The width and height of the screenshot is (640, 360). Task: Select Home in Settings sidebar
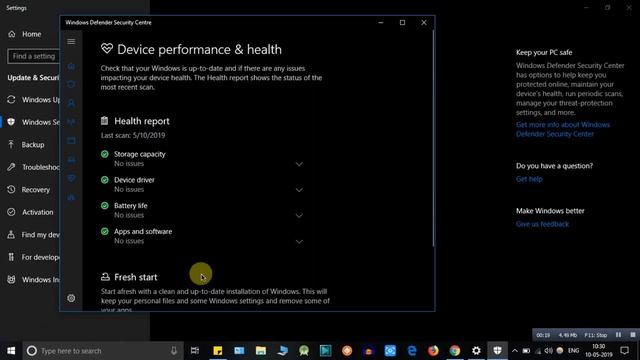(31, 34)
